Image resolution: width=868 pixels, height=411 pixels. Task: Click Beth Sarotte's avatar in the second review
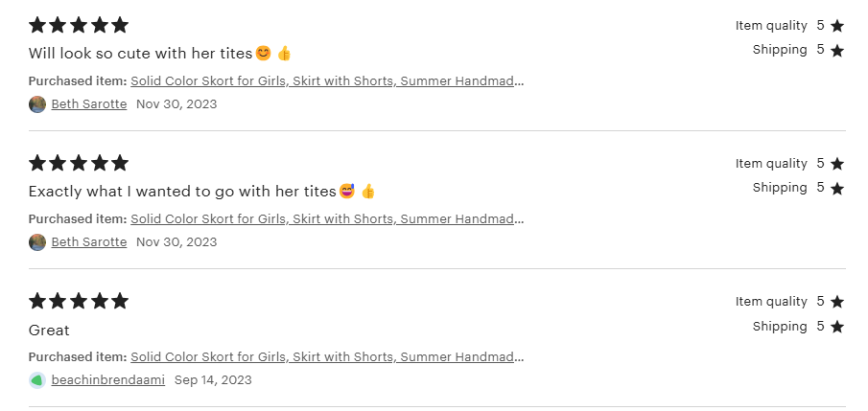click(37, 242)
